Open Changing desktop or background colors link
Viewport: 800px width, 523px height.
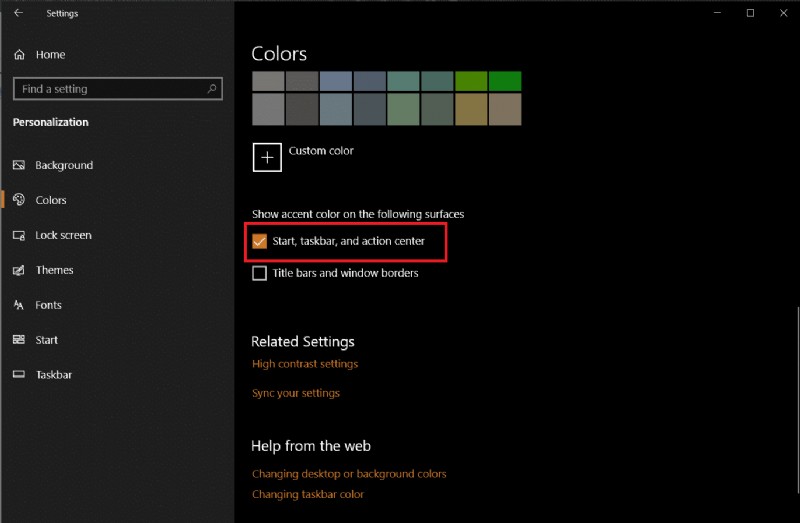349,474
